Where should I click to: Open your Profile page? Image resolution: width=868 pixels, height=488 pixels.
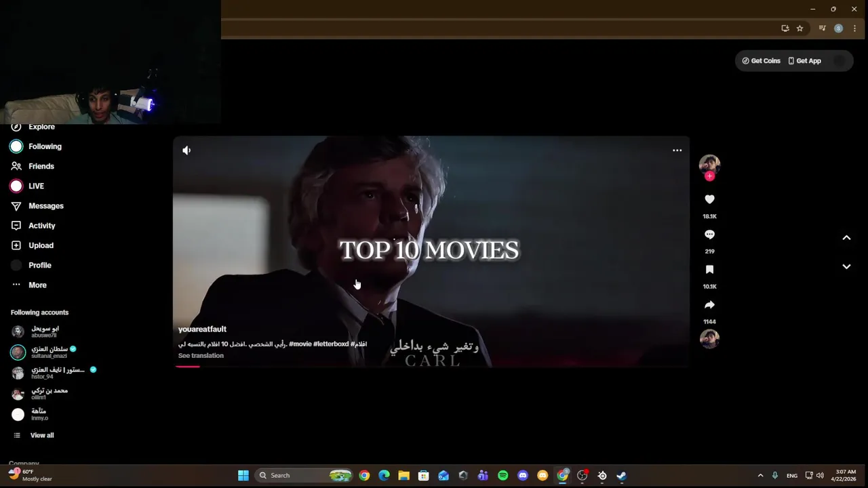pos(40,265)
